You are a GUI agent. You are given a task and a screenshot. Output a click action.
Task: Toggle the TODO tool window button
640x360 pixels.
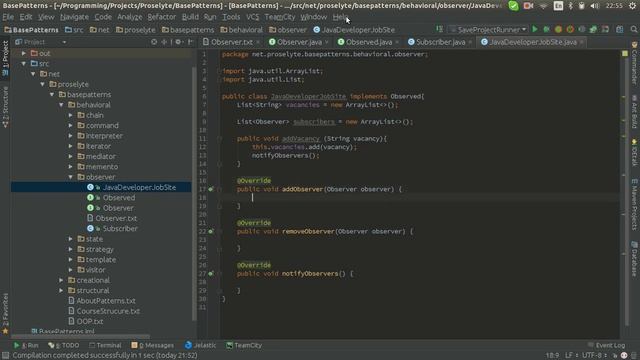[64, 345]
